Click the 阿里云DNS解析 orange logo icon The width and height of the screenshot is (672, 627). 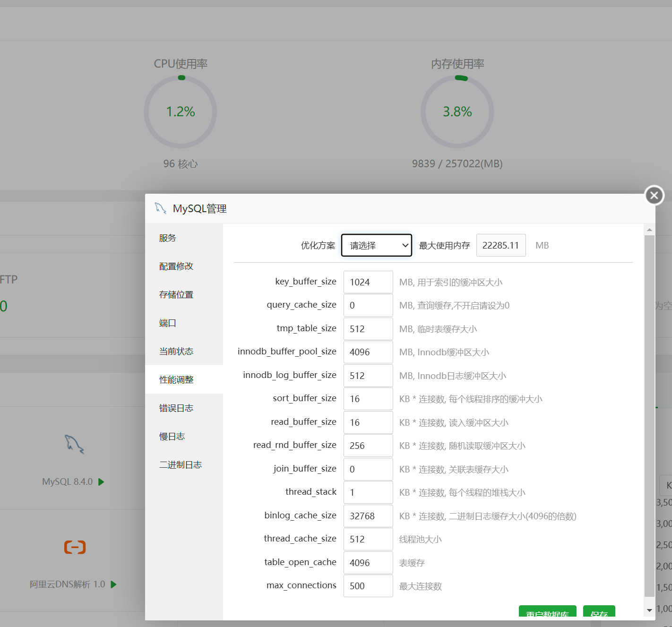[x=75, y=547]
